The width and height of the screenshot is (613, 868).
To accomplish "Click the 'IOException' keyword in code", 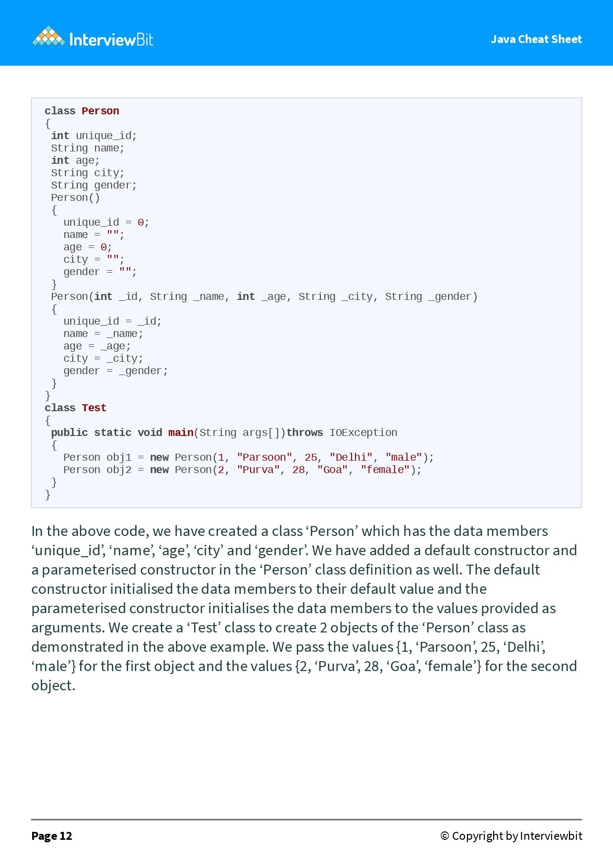I will coord(363,433).
